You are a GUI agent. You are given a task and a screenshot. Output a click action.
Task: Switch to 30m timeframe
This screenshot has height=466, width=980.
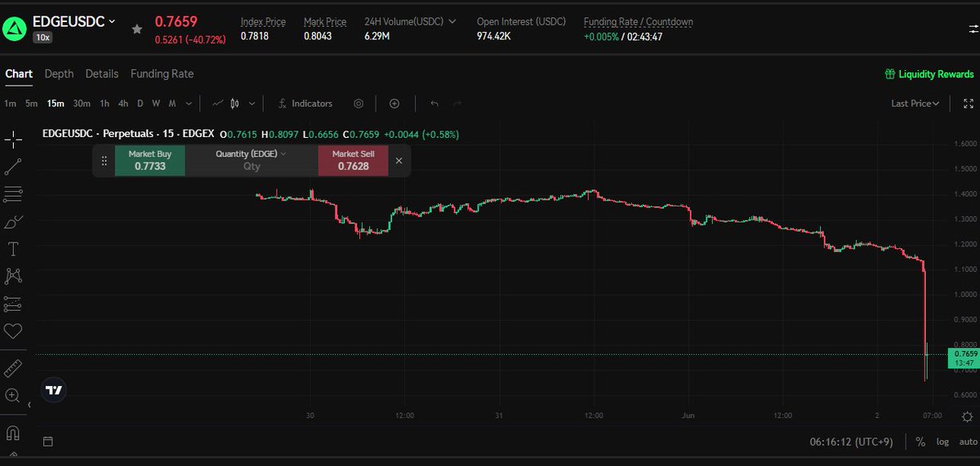[82, 104]
